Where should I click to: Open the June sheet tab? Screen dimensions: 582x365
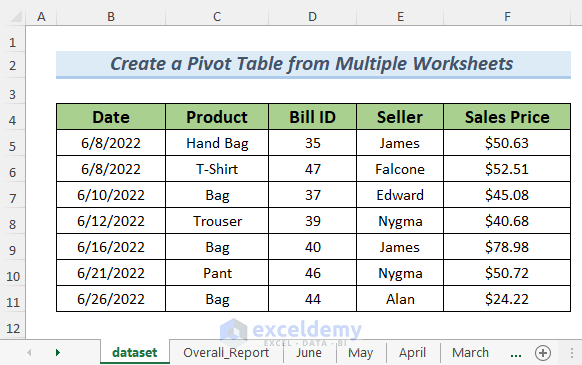coord(309,352)
